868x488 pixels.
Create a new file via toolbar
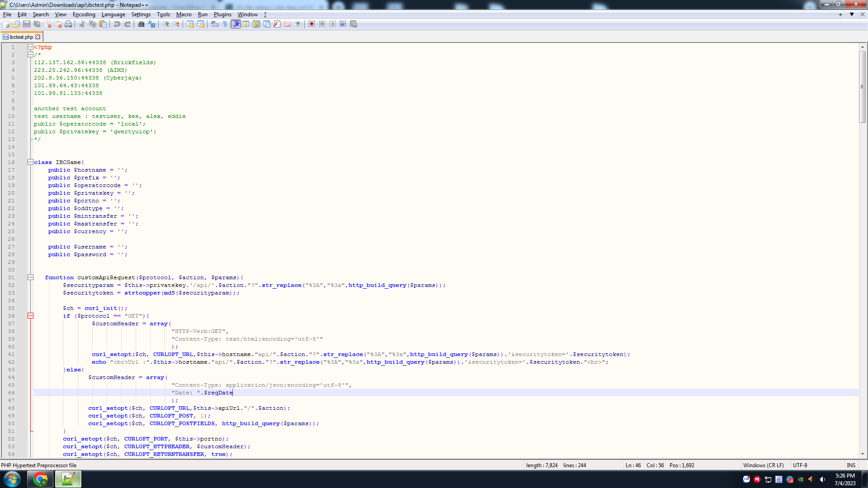[x=6, y=24]
